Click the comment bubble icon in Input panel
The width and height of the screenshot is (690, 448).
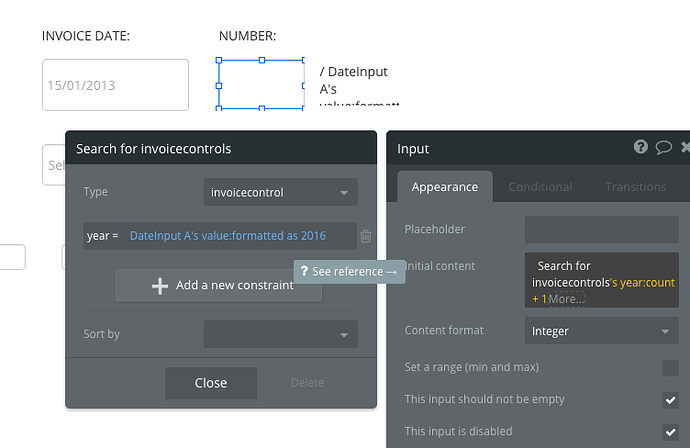point(663,147)
